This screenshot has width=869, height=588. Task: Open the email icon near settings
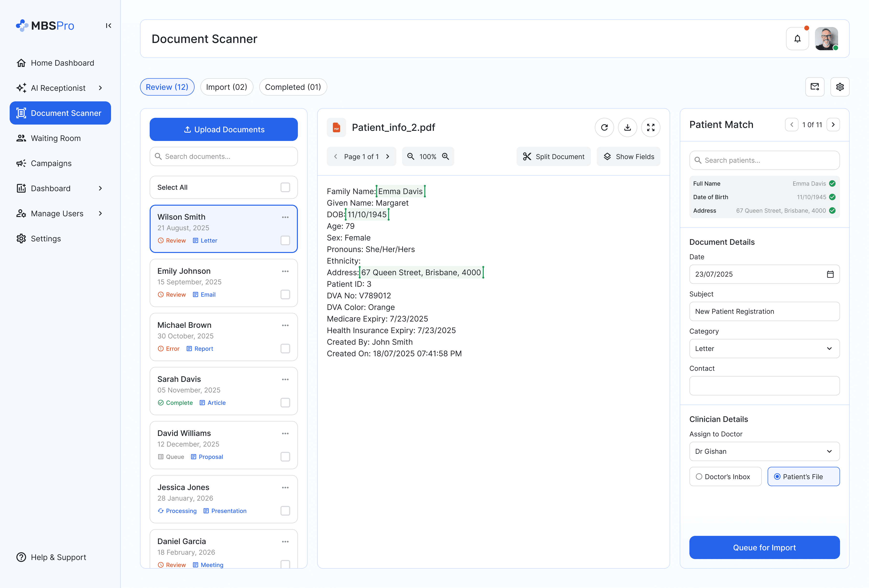[x=815, y=87]
